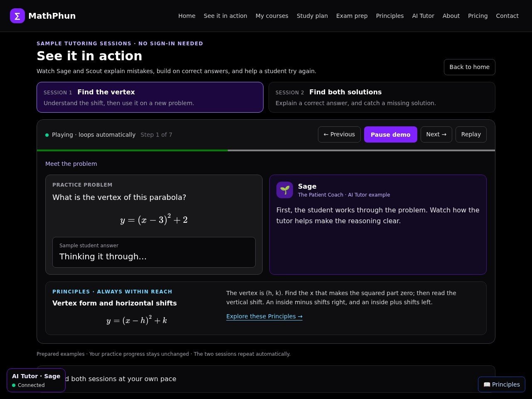The image size is (532, 399).
Task: Open Principles in the top navigation bar
Action: click(390, 16)
